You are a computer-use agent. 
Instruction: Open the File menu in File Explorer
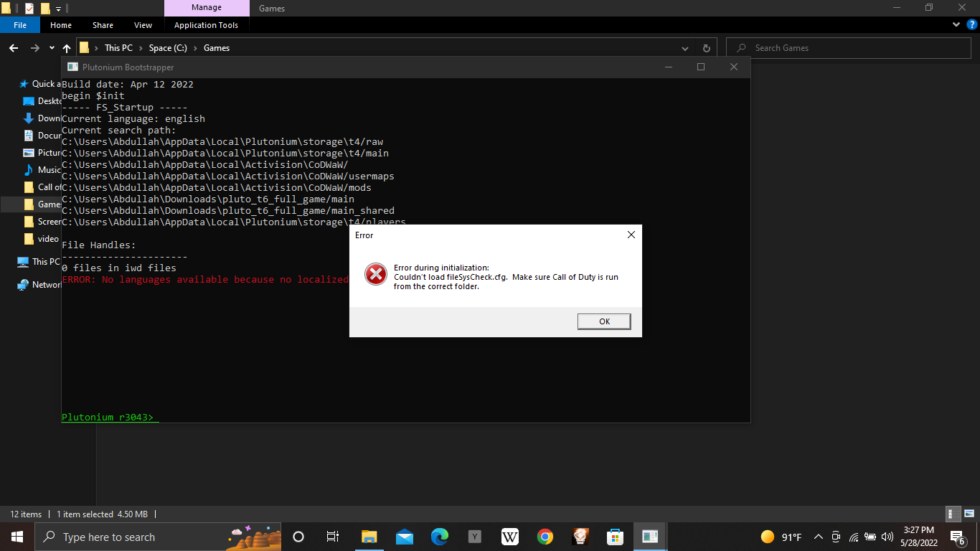coord(20,25)
